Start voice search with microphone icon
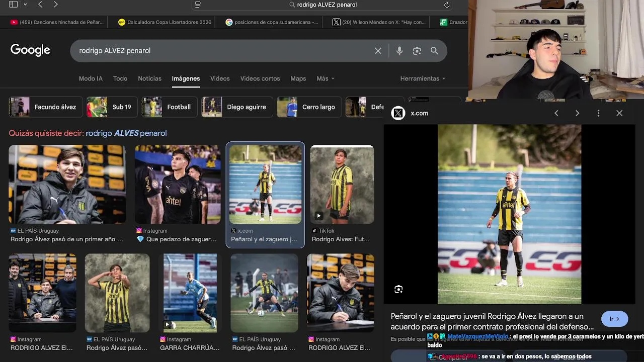Viewport: 644px width, 362px height. 399,51
